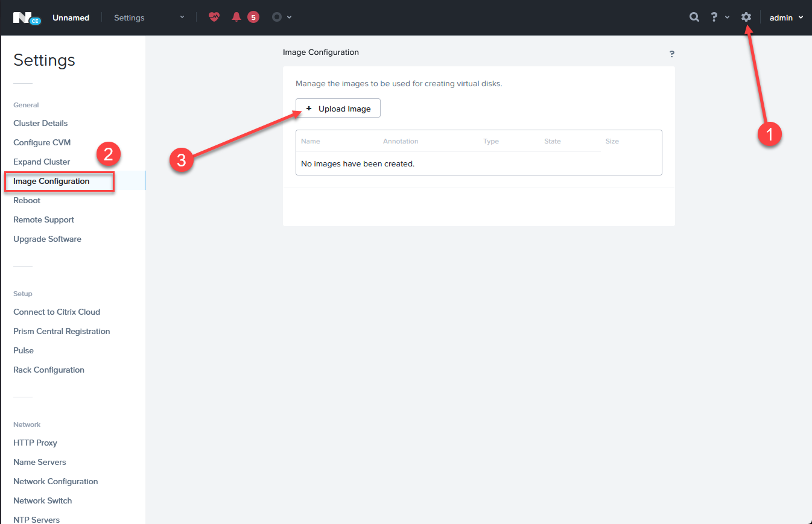This screenshot has height=524, width=812.
Task: Click the tasks circle status icon
Action: pos(277,17)
